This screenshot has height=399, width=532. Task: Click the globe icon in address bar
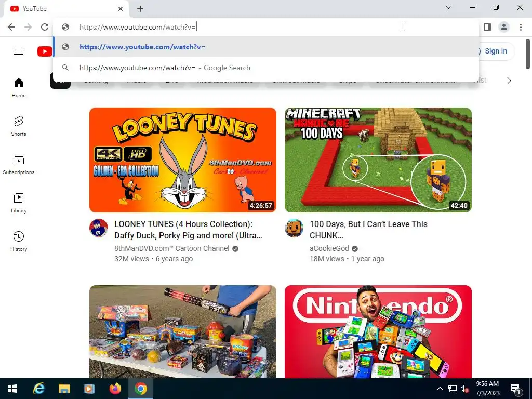[65, 27]
